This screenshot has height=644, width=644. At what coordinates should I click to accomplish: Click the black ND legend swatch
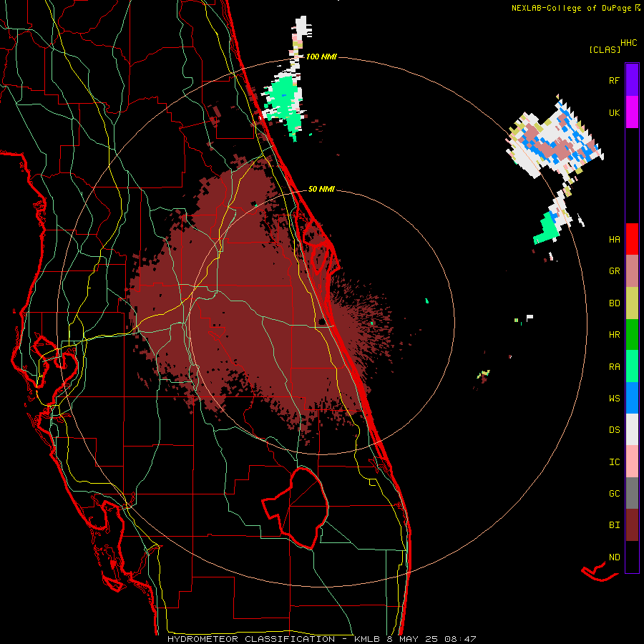[632, 557]
